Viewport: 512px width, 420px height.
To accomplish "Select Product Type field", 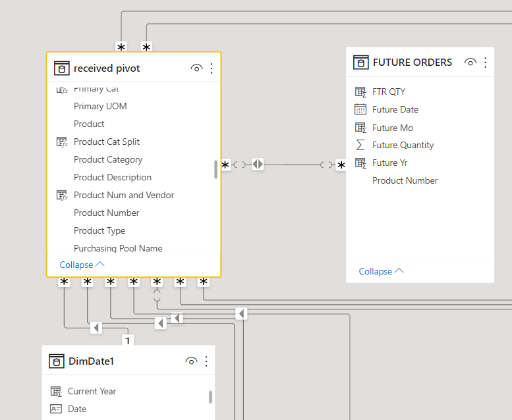I will pos(100,230).
